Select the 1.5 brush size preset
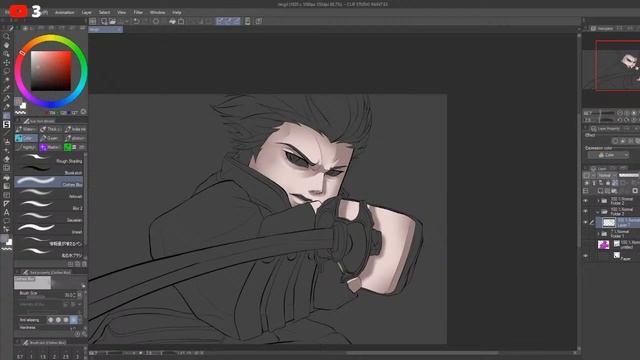 click(43, 356)
